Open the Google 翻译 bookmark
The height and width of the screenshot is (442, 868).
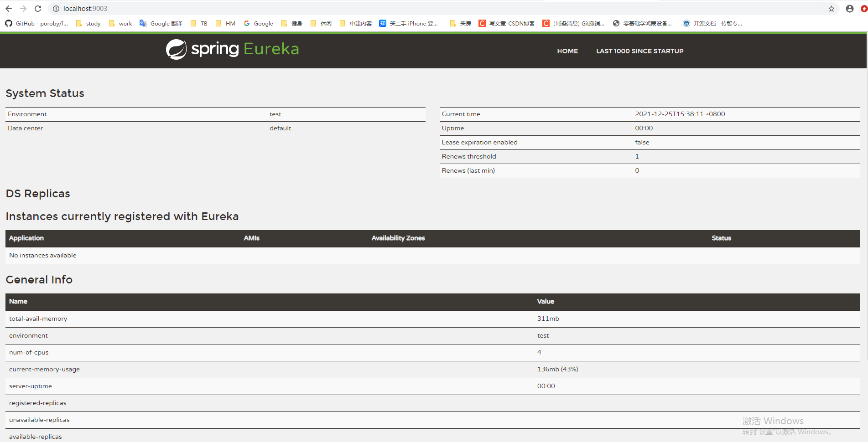coord(161,23)
